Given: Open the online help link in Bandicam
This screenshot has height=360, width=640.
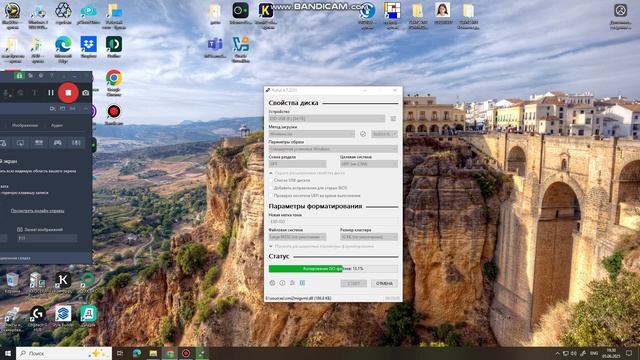Looking at the screenshot, I should [x=37, y=211].
